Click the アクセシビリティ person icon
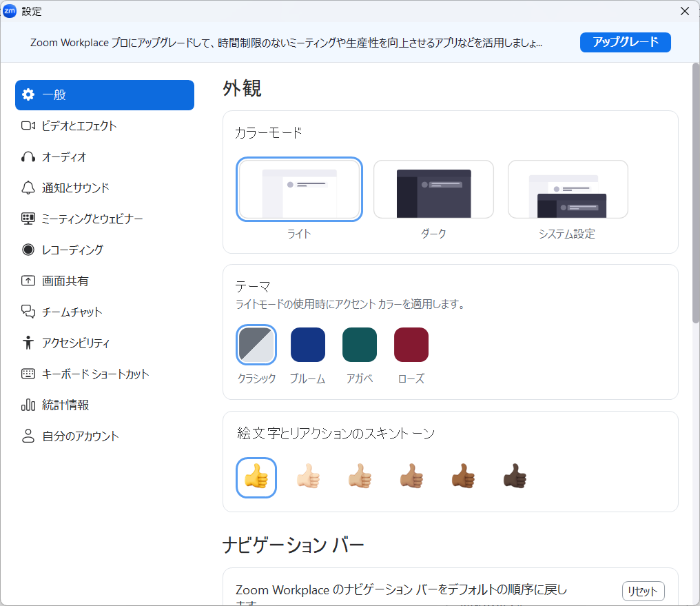The height and width of the screenshot is (606, 700). (28, 343)
